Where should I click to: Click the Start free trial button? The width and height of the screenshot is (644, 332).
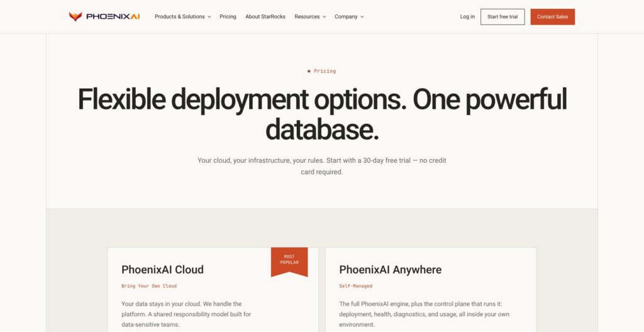pos(502,17)
